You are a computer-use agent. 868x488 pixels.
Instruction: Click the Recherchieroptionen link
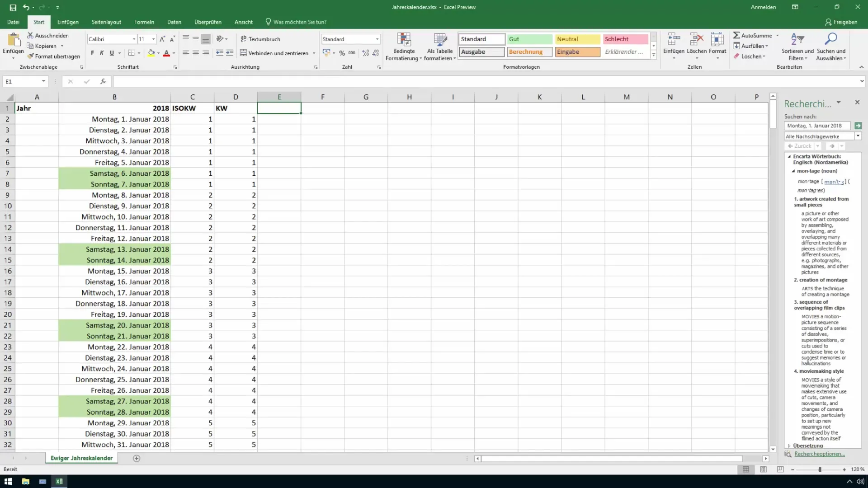pyautogui.click(x=821, y=454)
